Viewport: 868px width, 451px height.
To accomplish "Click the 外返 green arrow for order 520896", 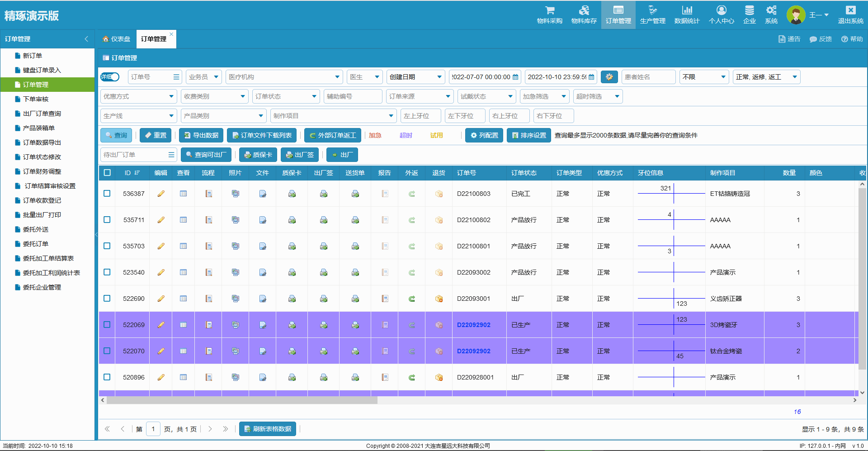I will click(x=411, y=377).
